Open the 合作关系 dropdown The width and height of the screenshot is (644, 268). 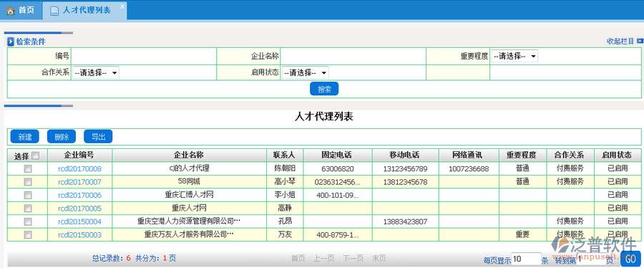click(x=96, y=73)
